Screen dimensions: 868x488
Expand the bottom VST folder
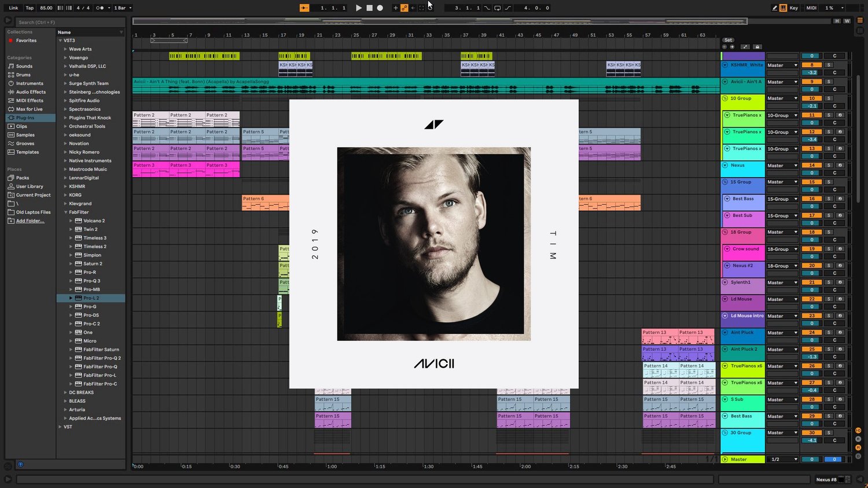(60, 427)
